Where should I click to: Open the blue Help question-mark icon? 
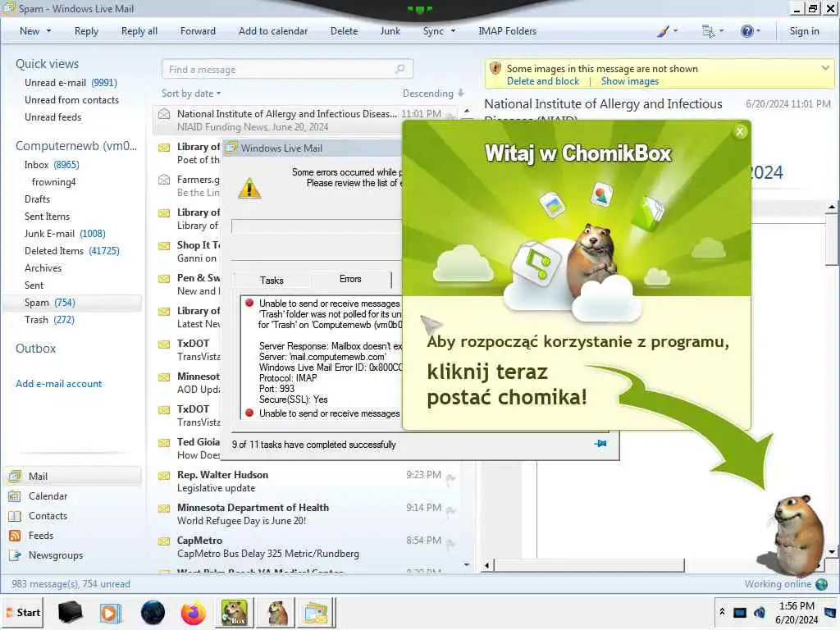tap(746, 31)
